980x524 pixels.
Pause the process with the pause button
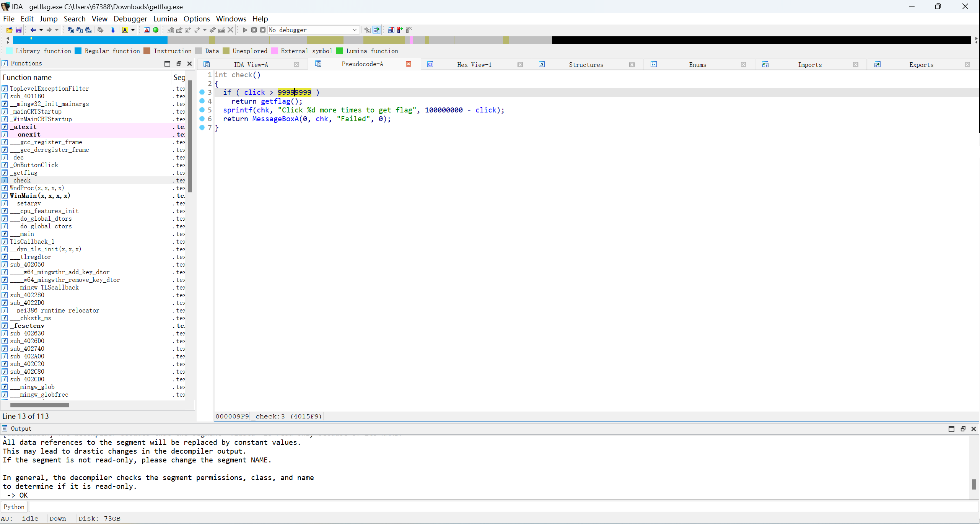pos(254,30)
